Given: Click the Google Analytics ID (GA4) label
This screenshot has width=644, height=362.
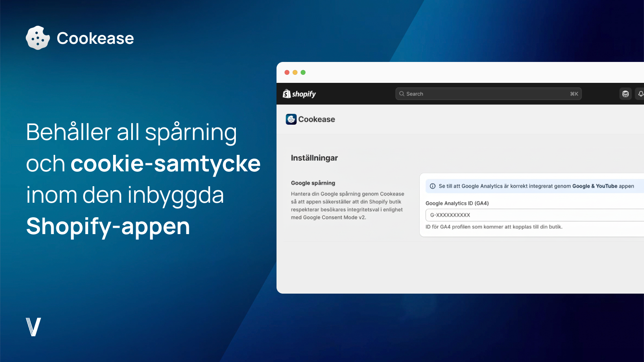Looking at the screenshot, I should (457, 204).
